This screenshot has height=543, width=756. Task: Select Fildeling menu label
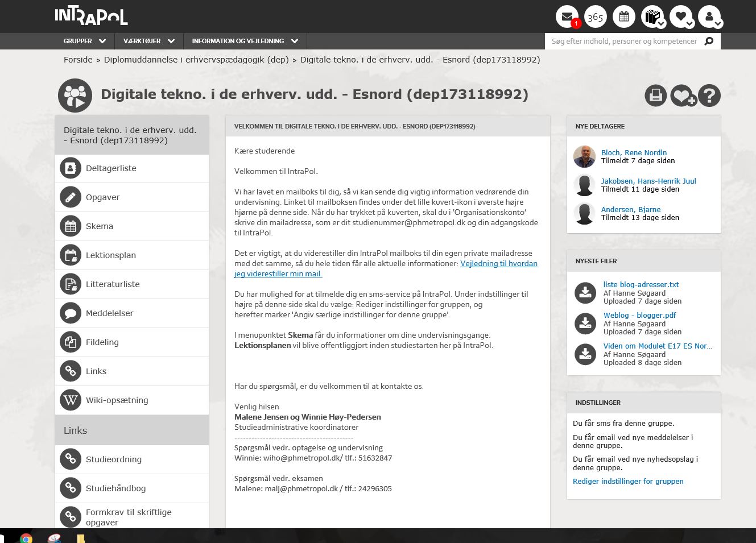point(102,342)
